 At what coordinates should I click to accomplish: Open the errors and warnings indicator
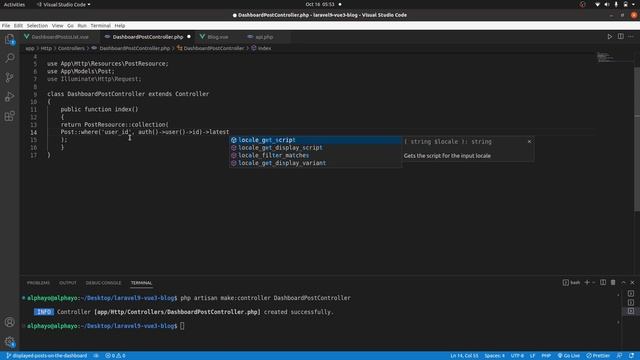(116, 356)
